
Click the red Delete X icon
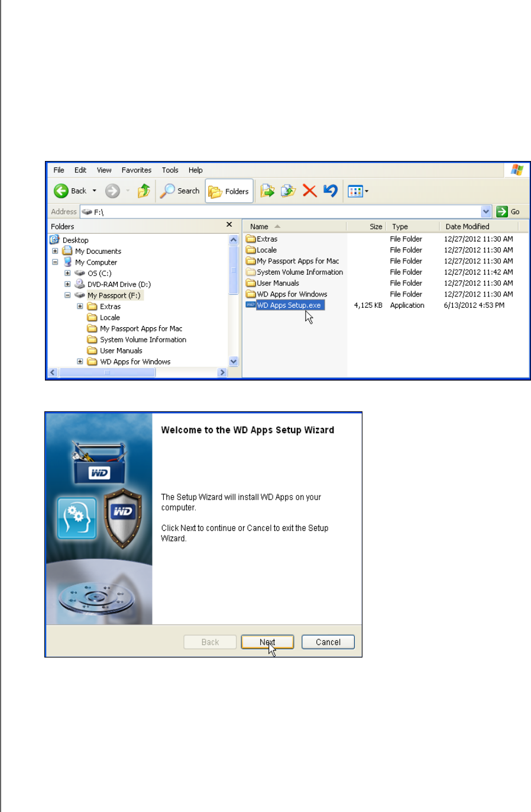(x=309, y=191)
